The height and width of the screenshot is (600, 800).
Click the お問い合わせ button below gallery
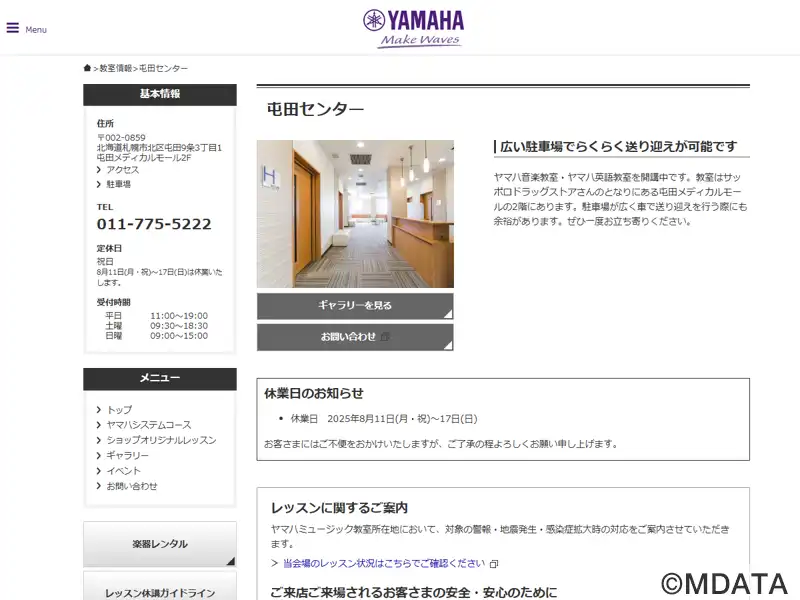[355, 337]
